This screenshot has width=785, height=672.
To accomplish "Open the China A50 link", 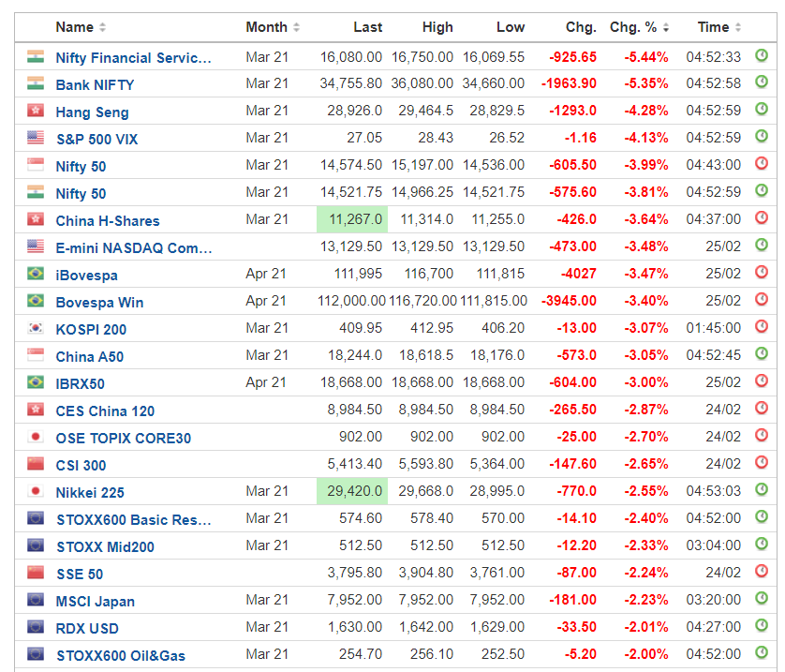I will coord(90,356).
